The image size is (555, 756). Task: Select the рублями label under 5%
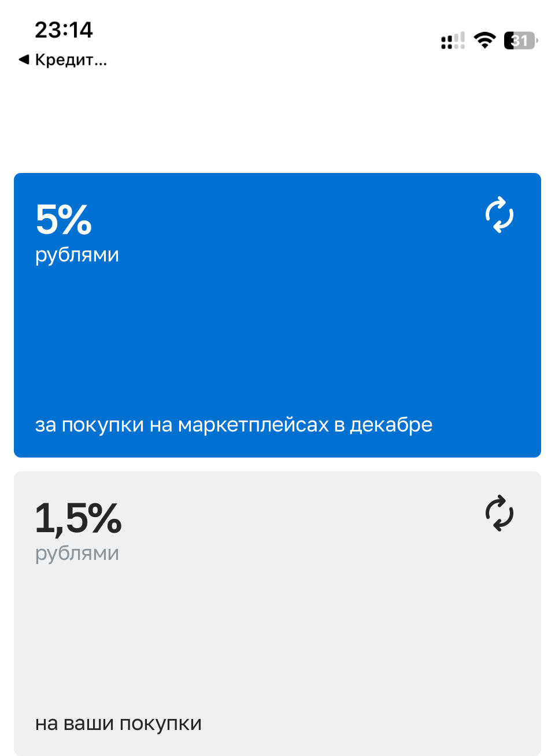(77, 255)
